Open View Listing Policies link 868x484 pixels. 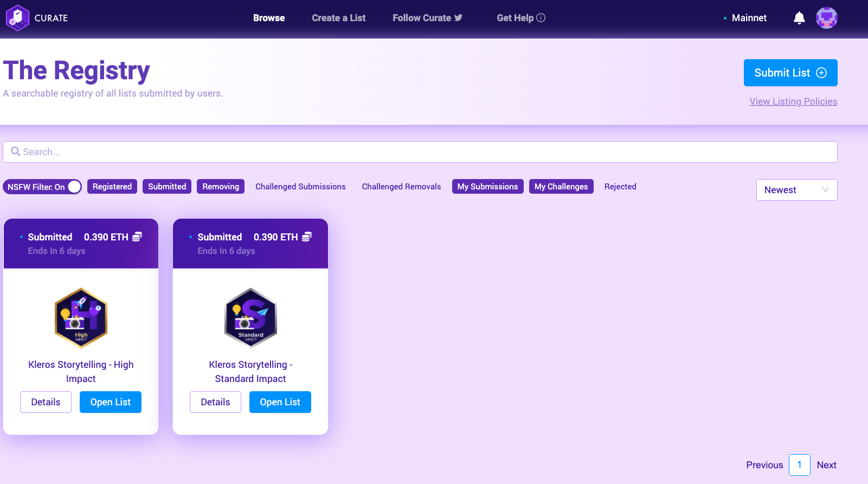pyautogui.click(x=793, y=101)
